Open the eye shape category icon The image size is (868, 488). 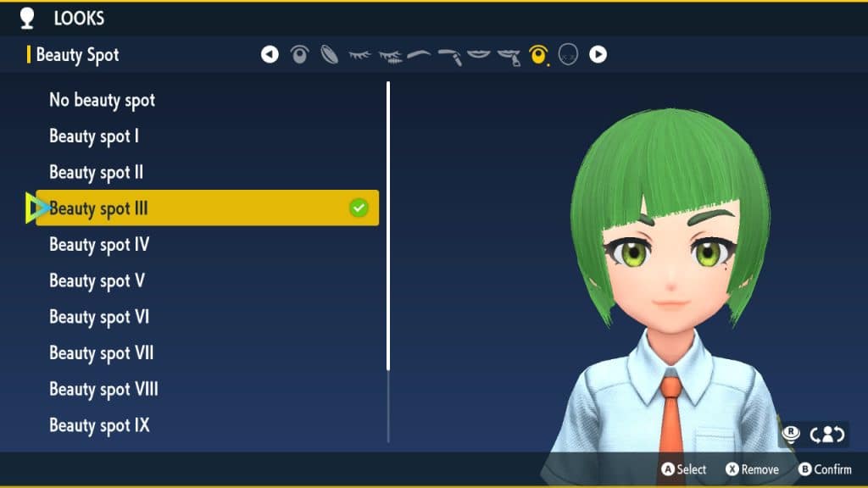(x=299, y=54)
